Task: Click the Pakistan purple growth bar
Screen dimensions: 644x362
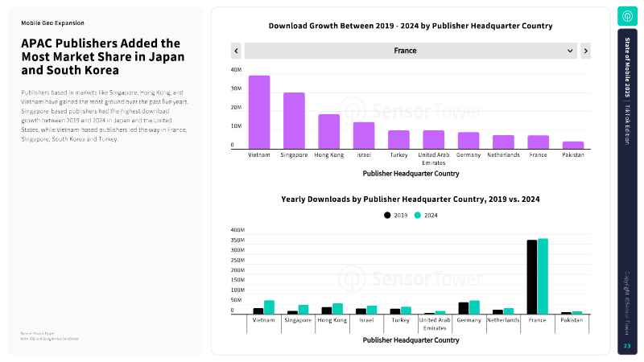Action: pyautogui.click(x=573, y=145)
